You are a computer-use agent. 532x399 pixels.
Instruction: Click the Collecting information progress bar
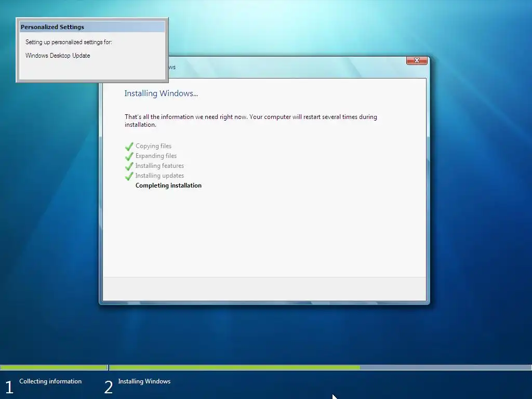point(54,367)
